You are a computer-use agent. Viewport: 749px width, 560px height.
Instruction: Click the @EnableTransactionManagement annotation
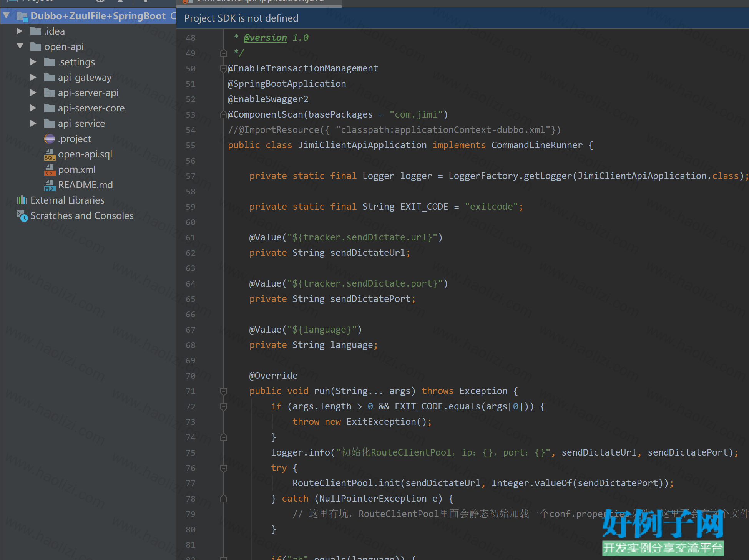[303, 68]
